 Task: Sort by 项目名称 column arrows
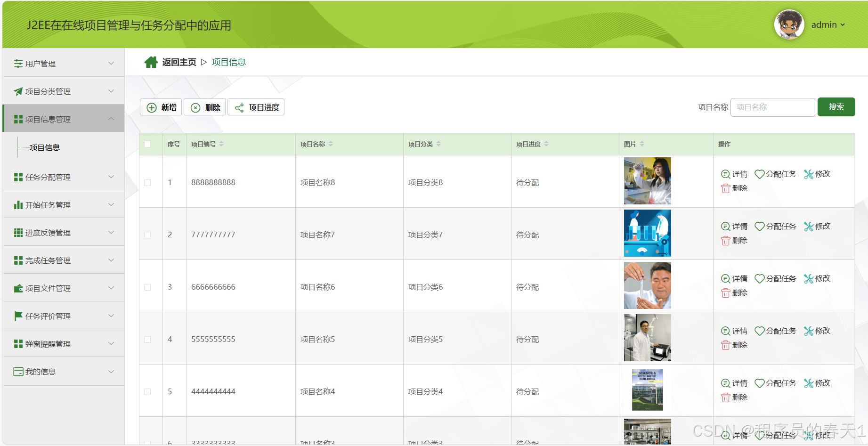coord(331,144)
